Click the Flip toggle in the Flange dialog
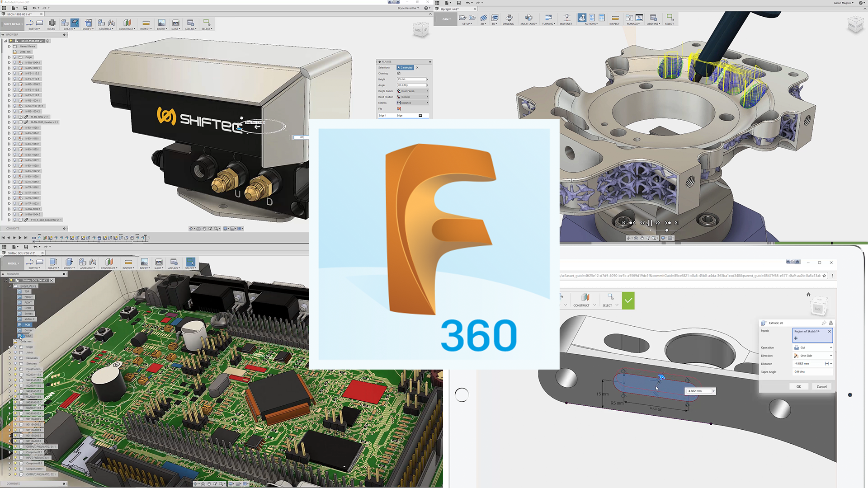Screen dimensions: 868x488 pyautogui.click(x=399, y=109)
